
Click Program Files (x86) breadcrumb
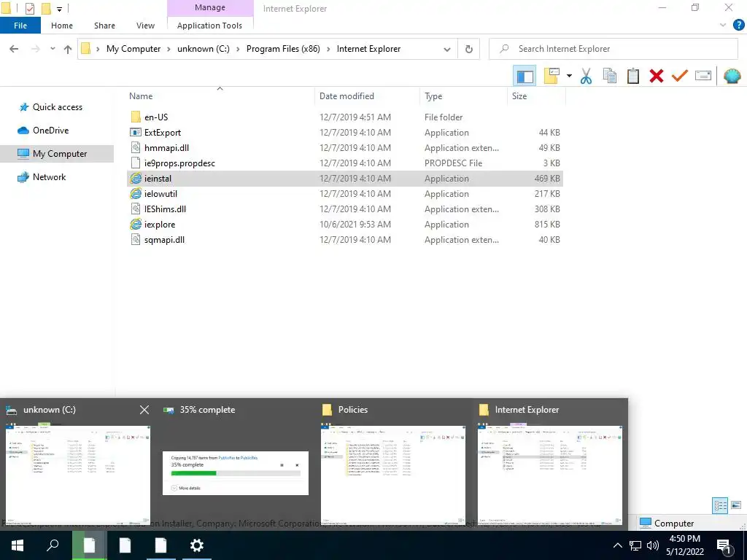coord(283,49)
